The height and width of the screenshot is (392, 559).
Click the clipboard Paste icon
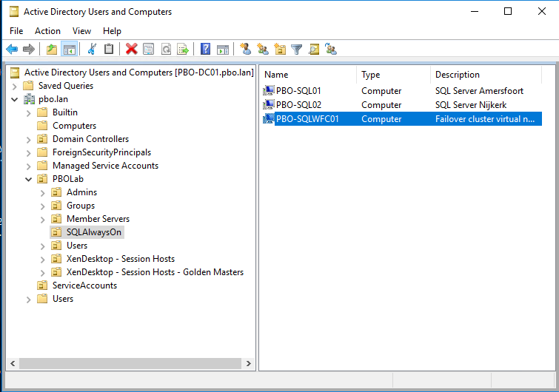(x=109, y=49)
